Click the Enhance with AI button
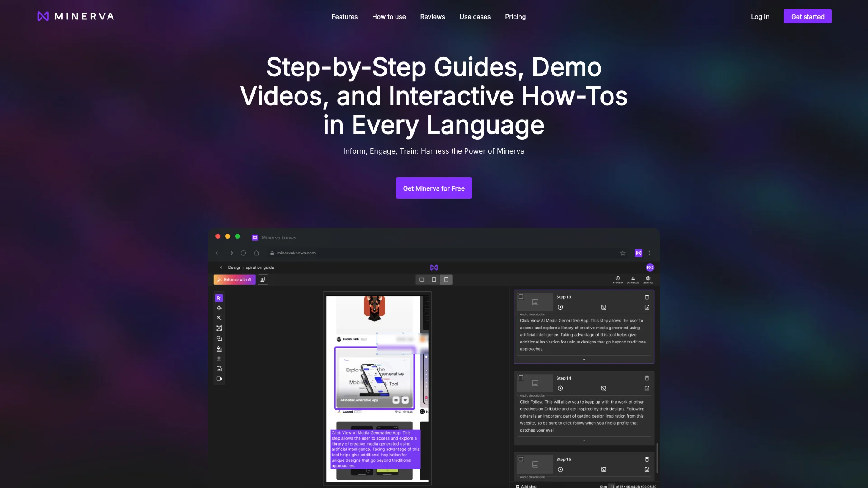The height and width of the screenshot is (488, 868). tap(235, 279)
